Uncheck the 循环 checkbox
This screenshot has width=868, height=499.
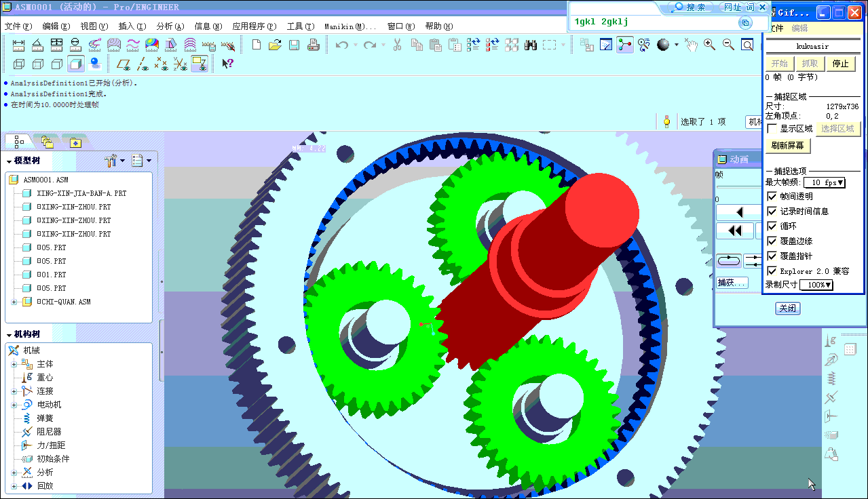(x=772, y=226)
